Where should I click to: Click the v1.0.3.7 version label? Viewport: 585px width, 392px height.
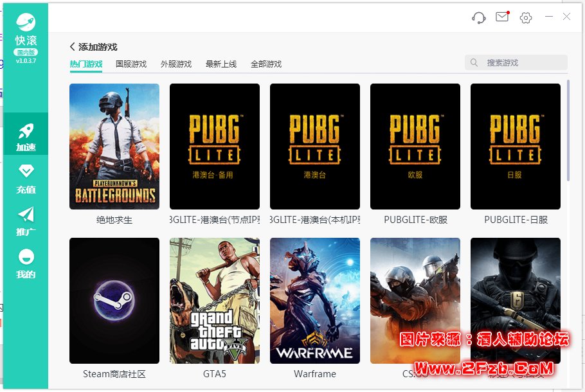click(26, 61)
